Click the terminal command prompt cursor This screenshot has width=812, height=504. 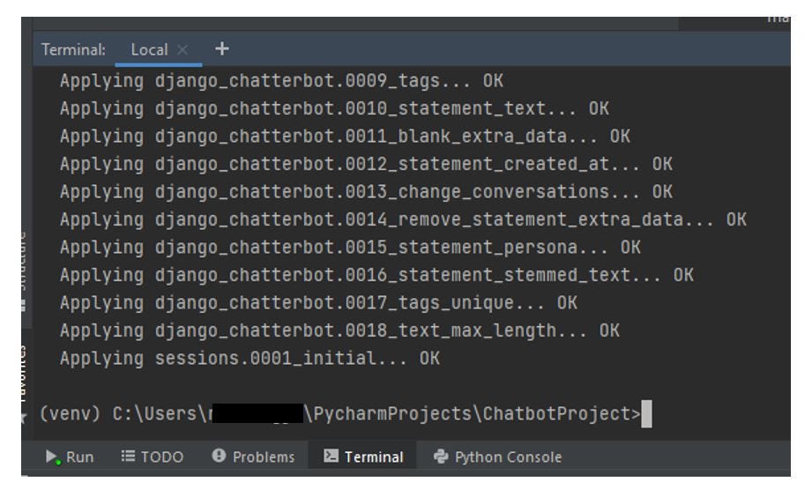(x=647, y=414)
